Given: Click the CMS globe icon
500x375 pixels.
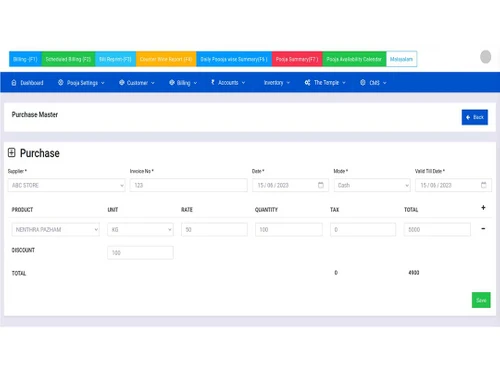Looking at the screenshot, I should [363, 82].
